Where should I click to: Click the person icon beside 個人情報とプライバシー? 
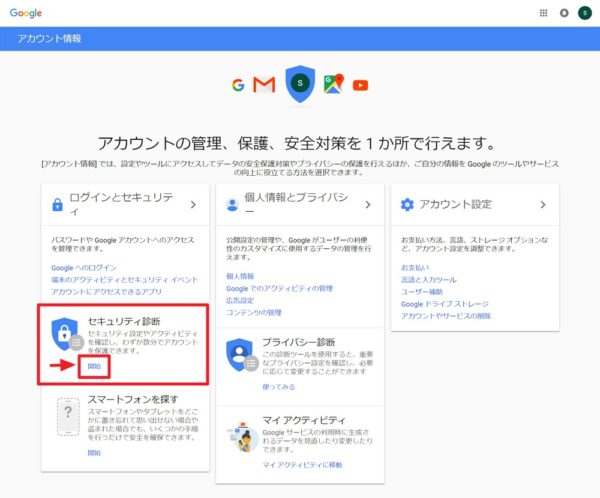(232, 205)
